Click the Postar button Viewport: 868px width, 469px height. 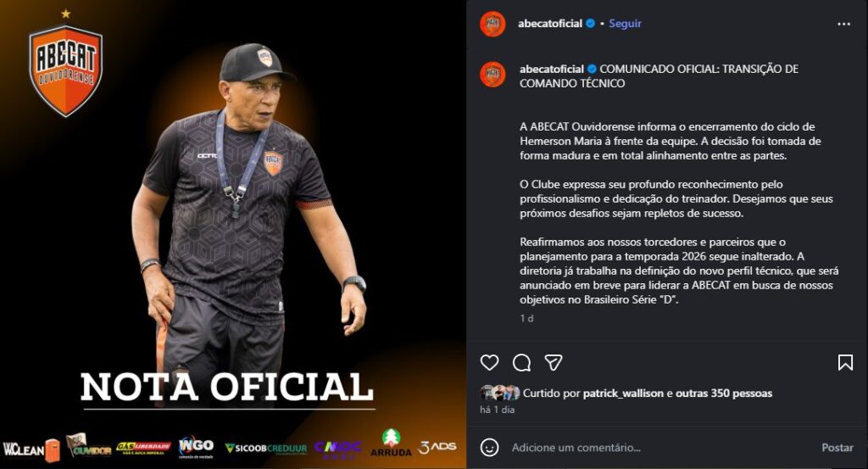click(837, 448)
